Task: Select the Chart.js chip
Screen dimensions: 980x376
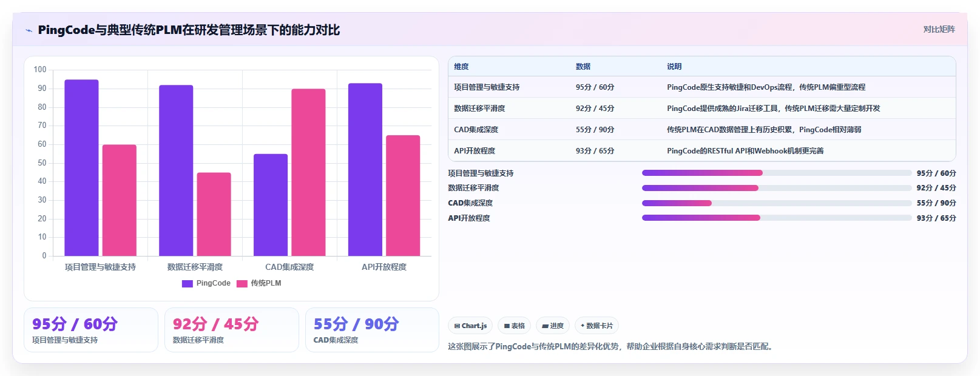Action: click(470, 326)
